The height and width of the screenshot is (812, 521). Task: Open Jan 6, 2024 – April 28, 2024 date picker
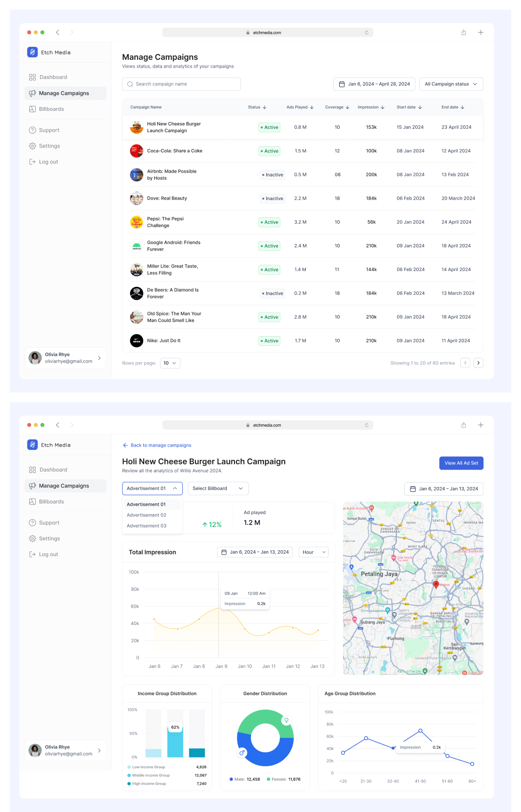375,84
